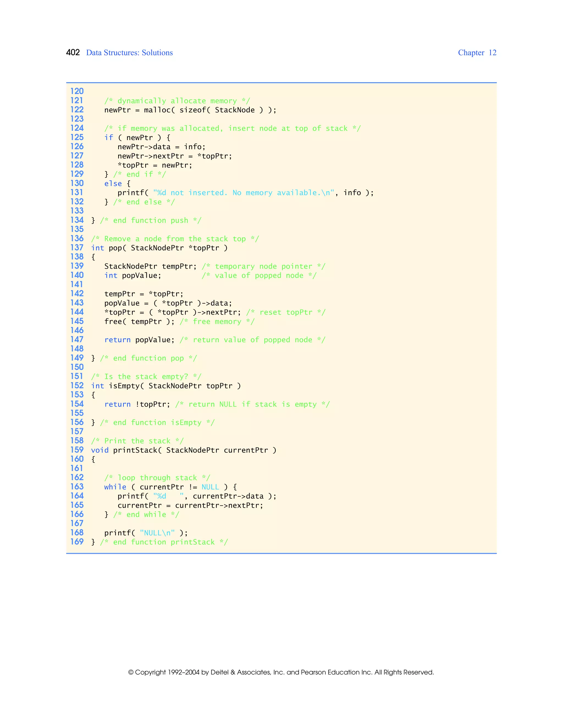The height and width of the screenshot is (728, 563).
Task: Click the 'free memory' comment
Action: click(x=217, y=322)
